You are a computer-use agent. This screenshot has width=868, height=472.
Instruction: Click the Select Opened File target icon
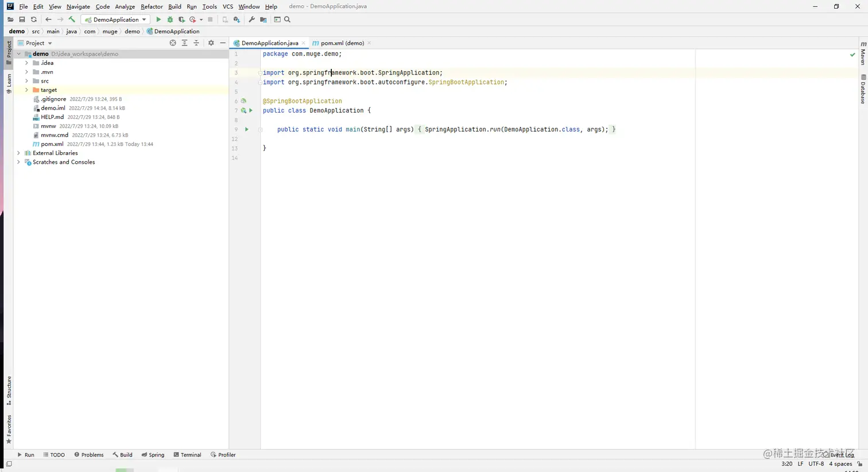[x=173, y=43]
